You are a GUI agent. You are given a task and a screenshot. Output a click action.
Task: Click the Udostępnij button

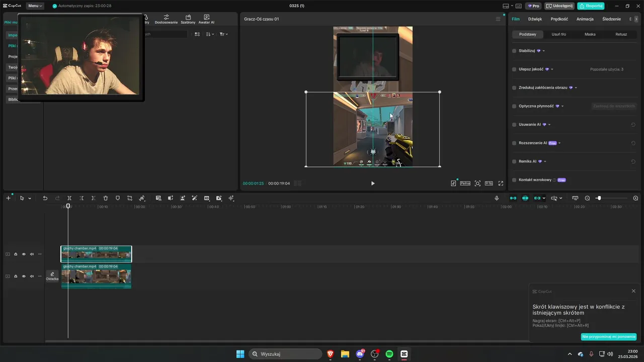(x=559, y=6)
